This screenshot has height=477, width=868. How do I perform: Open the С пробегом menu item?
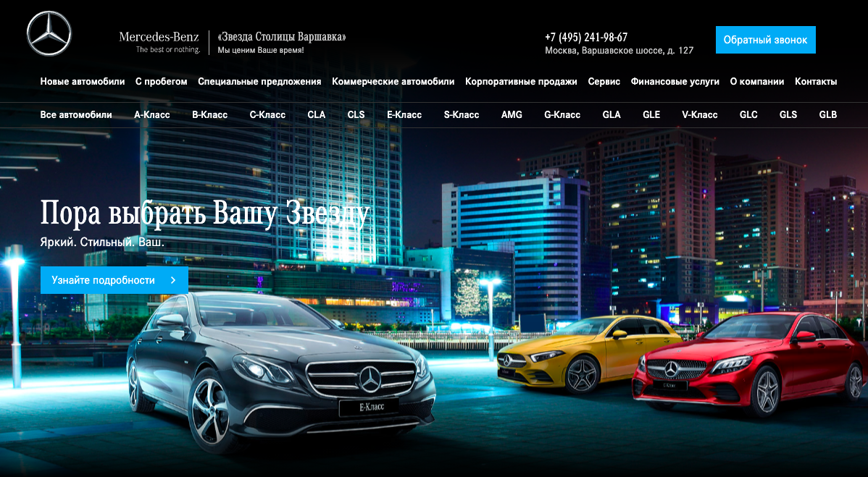pyautogui.click(x=161, y=81)
